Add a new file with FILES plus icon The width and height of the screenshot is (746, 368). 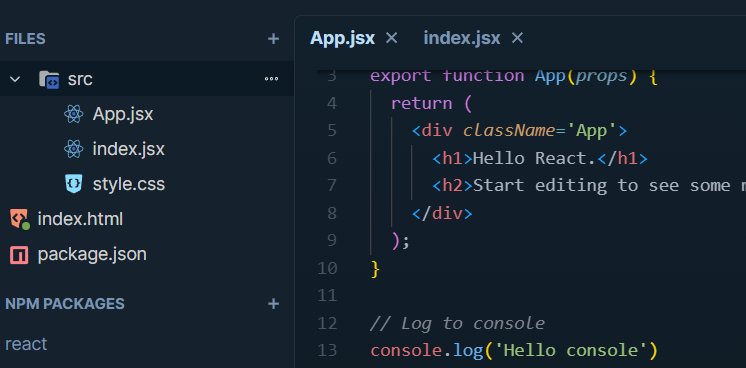(273, 39)
